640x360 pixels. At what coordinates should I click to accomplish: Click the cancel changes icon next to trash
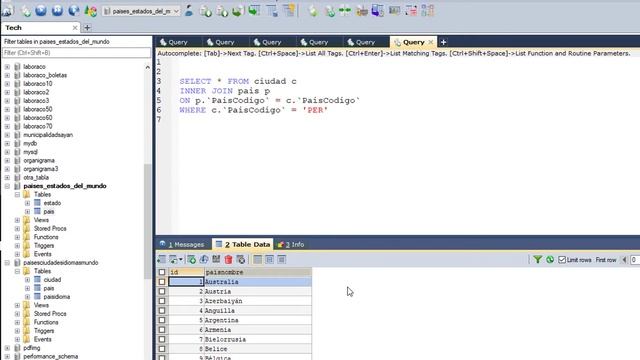coord(241,259)
